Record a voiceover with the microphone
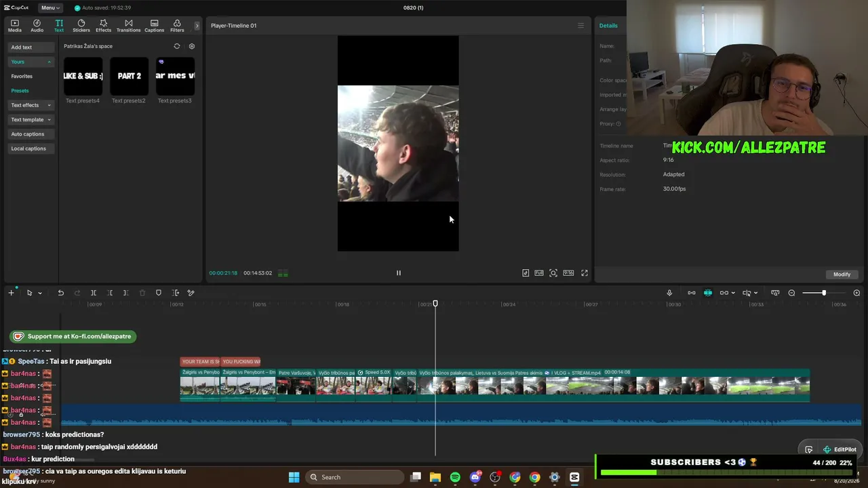The width and height of the screenshot is (868, 488). click(669, 293)
